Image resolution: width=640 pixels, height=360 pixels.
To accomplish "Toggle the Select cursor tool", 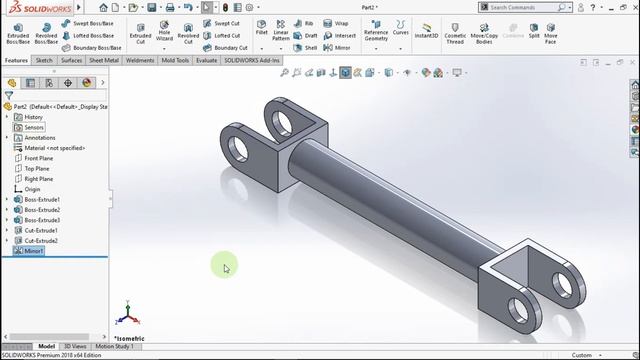I will (207, 7).
